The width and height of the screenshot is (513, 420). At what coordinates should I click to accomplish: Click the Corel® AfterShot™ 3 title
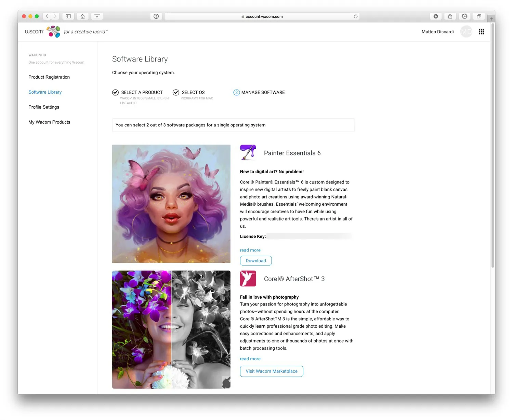(294, 279)
